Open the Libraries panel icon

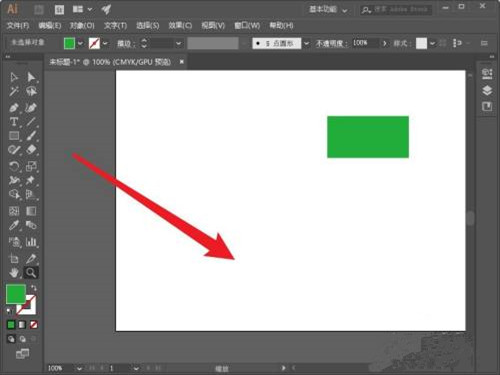point(487,107)
